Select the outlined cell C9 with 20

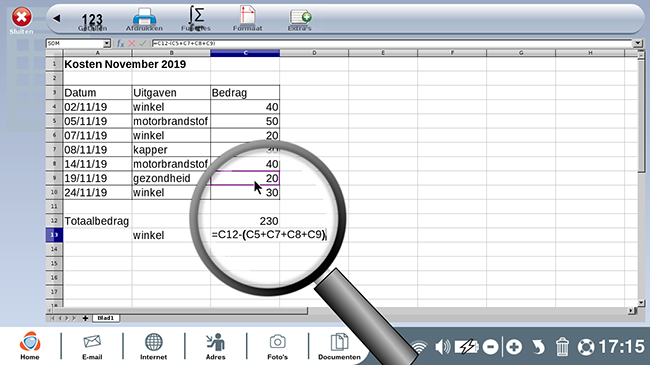point(245,178)
